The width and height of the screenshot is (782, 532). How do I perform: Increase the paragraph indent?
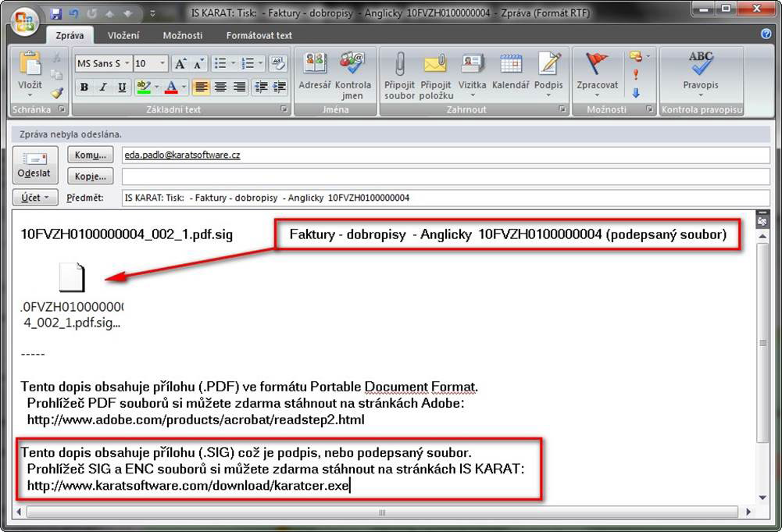click(x=280, y=87)
